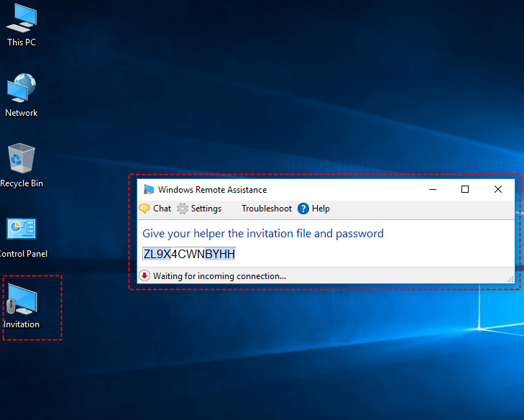
Task: Click 'Give your helper the invitation file' heading
Action: pos(263,234)
